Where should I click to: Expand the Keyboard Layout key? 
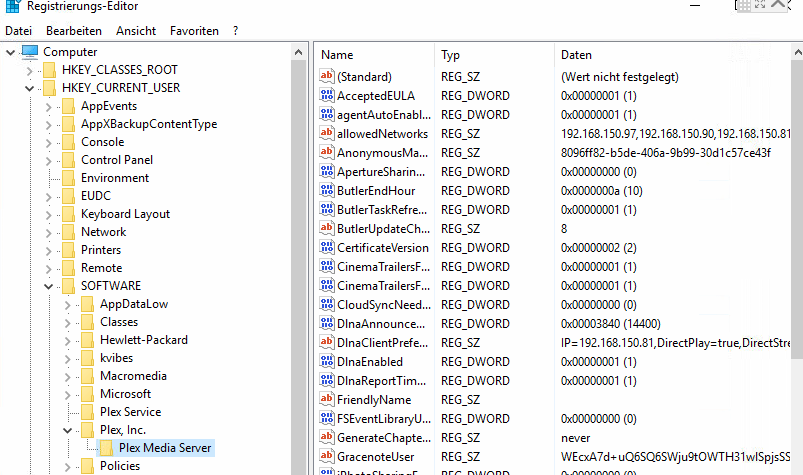click(48, 214)
